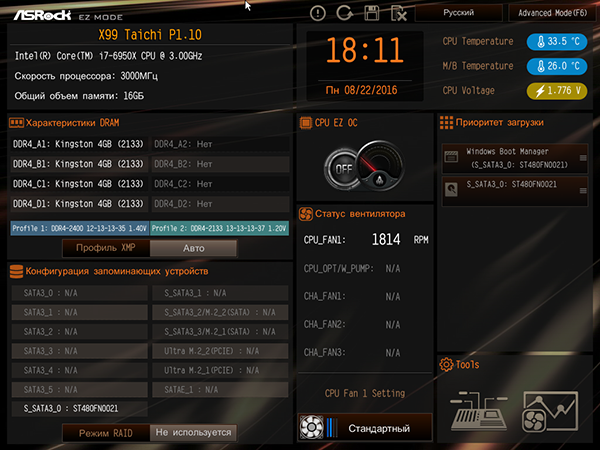600x450 pixels.
Task: Select S_SATA3_0: ST480FN0021 boot entry
Action: [x=515, y=191]
